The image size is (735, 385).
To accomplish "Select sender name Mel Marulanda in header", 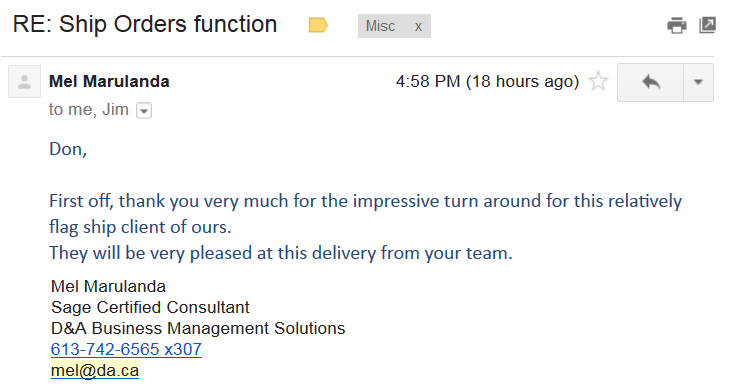I will point(109,82).
